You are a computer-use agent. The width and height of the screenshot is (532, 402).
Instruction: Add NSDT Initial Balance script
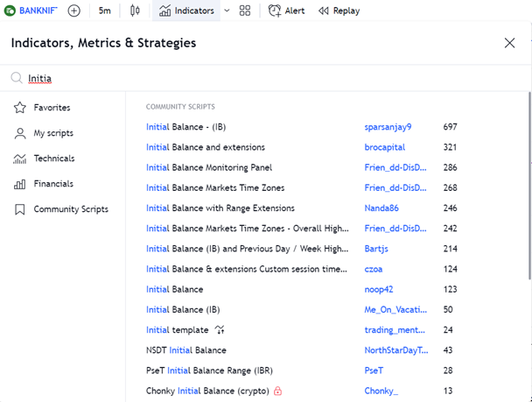click(x=185, y=350)
